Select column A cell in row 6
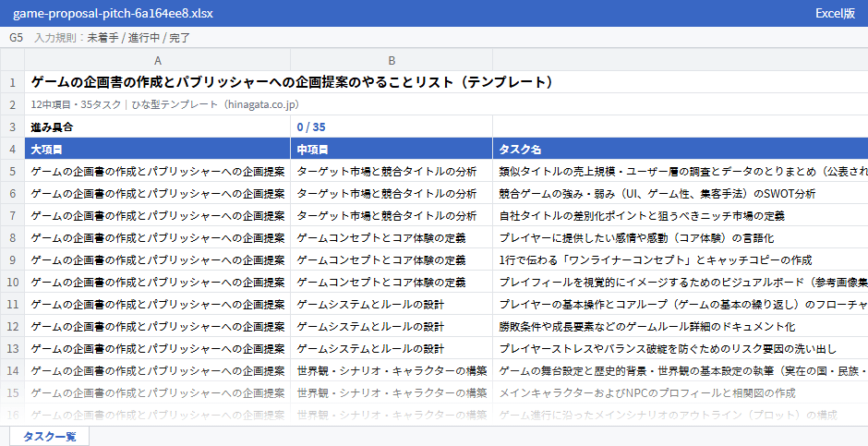 (158, 193)
